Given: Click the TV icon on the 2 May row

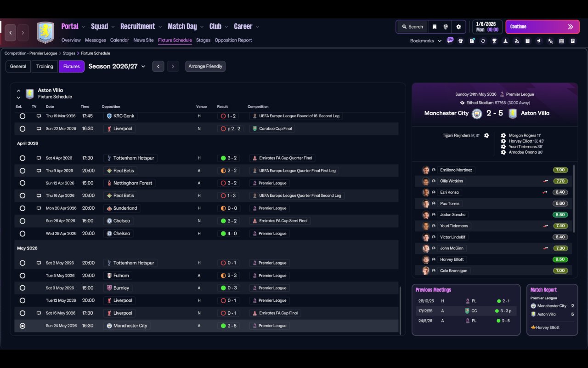Looking at the screenshot, I should [39, 263].
